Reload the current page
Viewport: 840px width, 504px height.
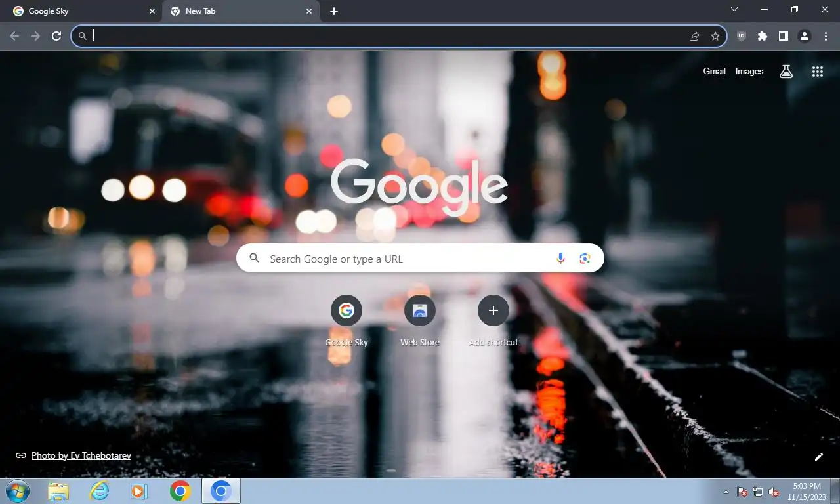pyautogui.click(x=56, y=36)
